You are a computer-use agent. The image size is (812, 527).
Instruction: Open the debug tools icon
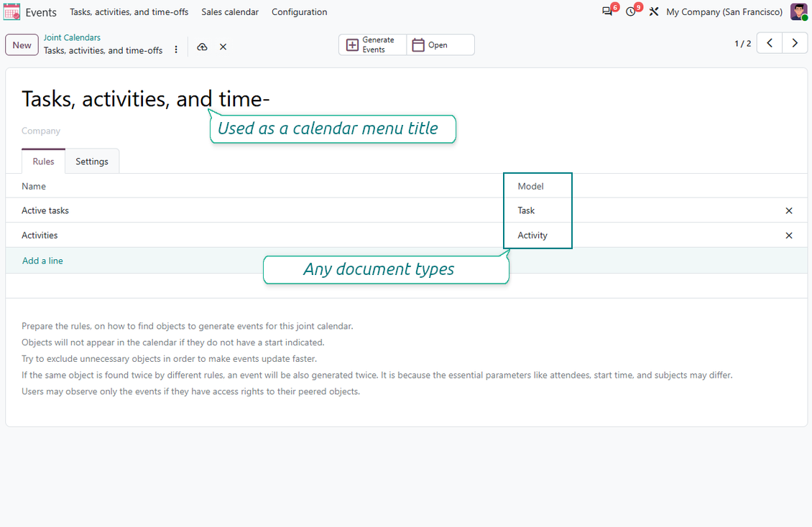coord(653,11)
